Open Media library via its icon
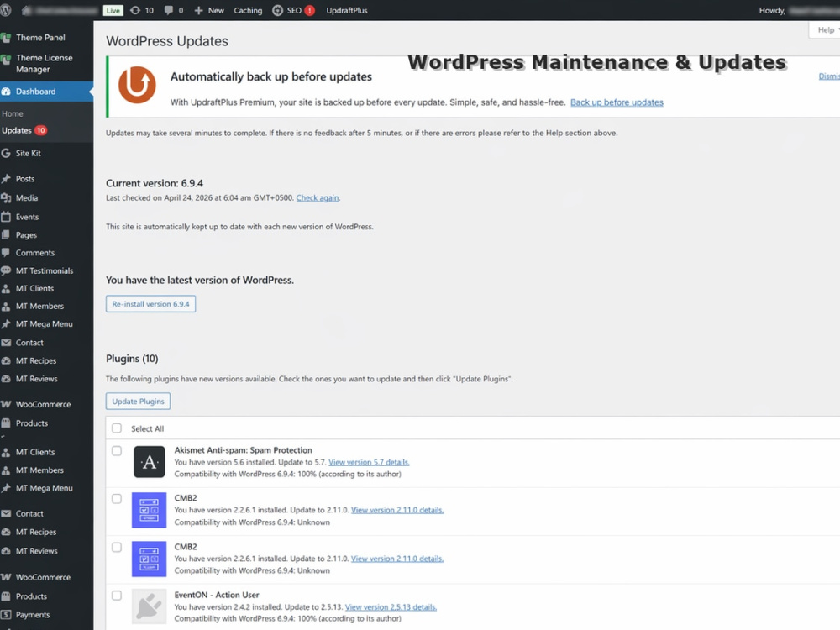The width and height of the screenshot is (840, 630). [x=6, y=198]
